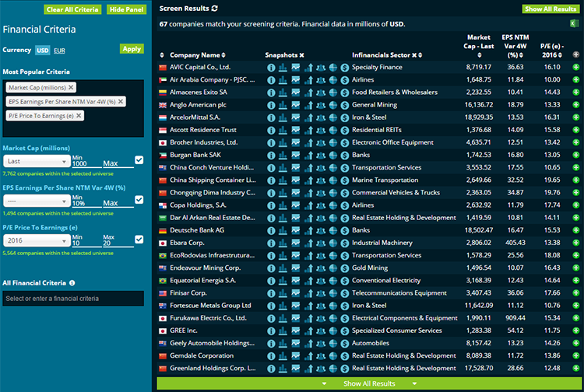The width and height of the screenshot is (584, 392).
Task: Open growth arrow snapshot for Anglo American plc
Action: [x=308, y=105]
